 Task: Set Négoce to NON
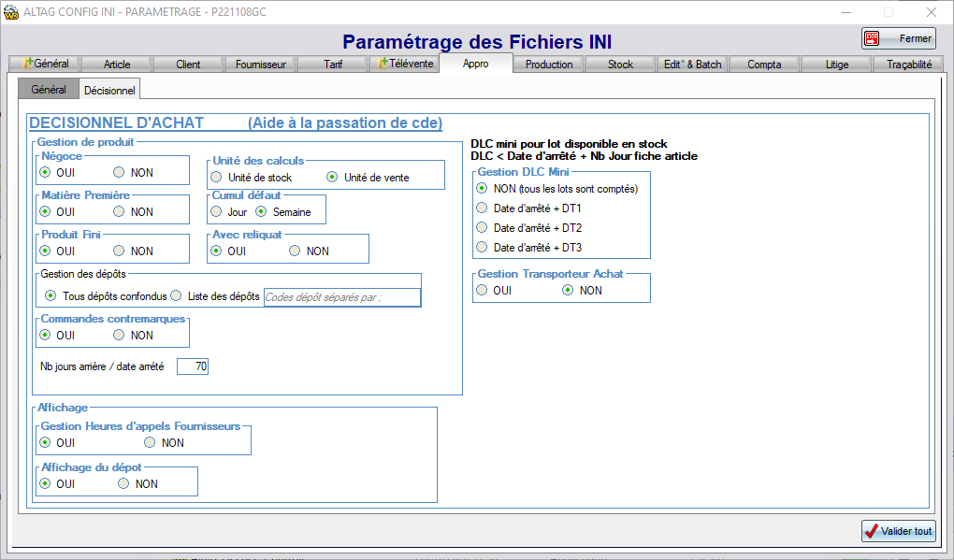pyautogui.click(x=119, y=173)
